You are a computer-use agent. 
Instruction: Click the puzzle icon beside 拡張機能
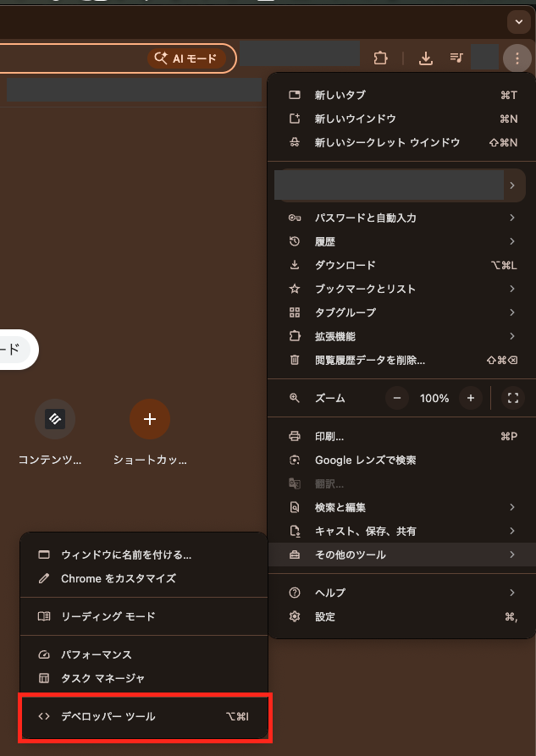tap(295, 336)
